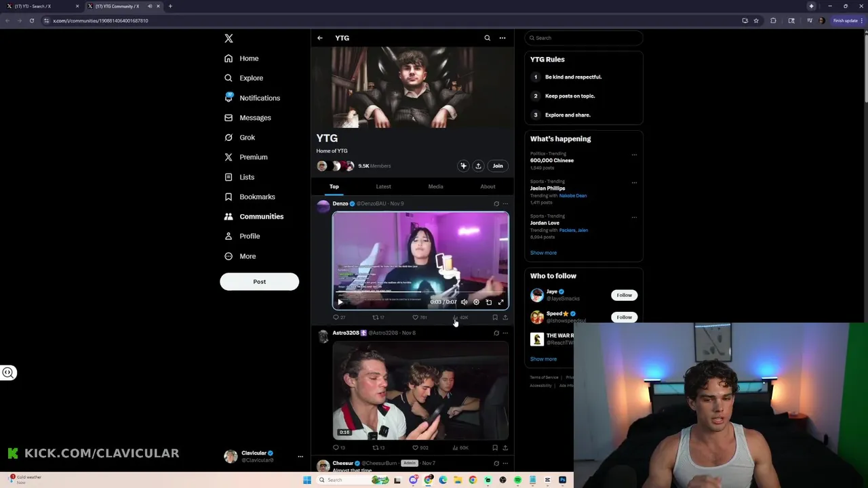Search inside the YTG community
This screenshot has width=868, height=488.
[487, 38]
